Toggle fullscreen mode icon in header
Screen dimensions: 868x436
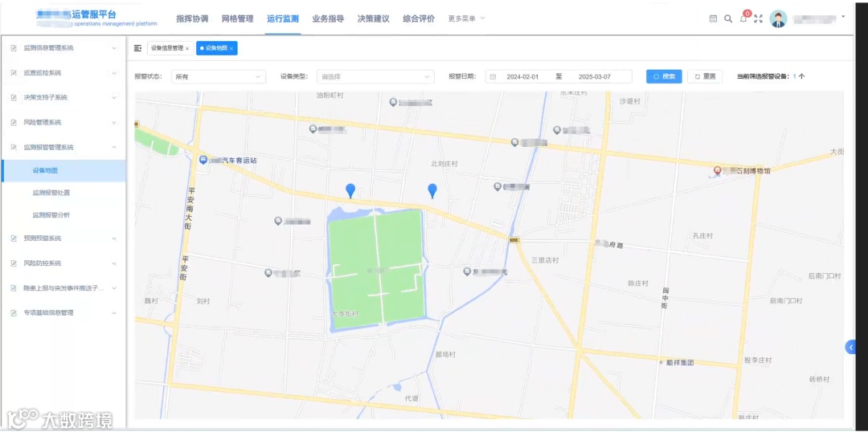(x=759, y=18)
